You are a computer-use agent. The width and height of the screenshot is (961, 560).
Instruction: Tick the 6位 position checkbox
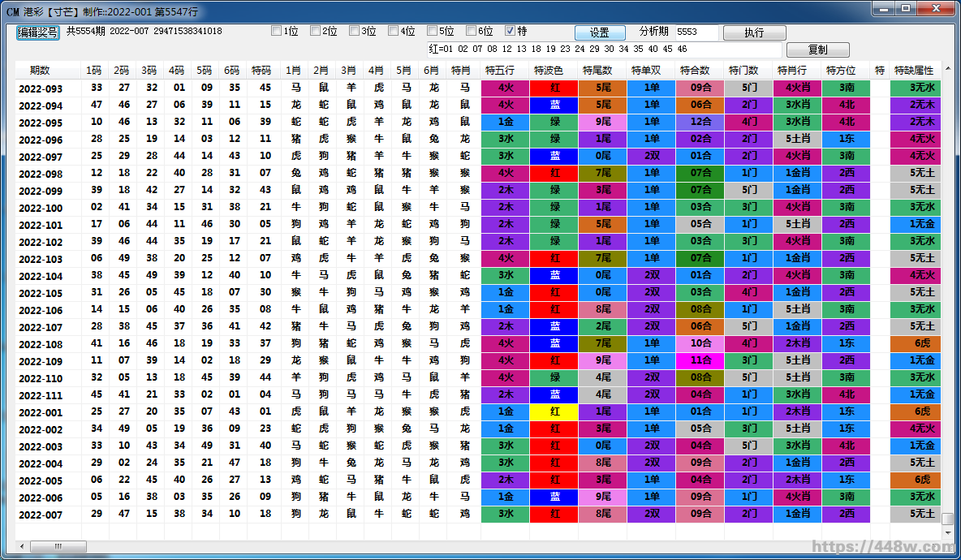(471, 32)
